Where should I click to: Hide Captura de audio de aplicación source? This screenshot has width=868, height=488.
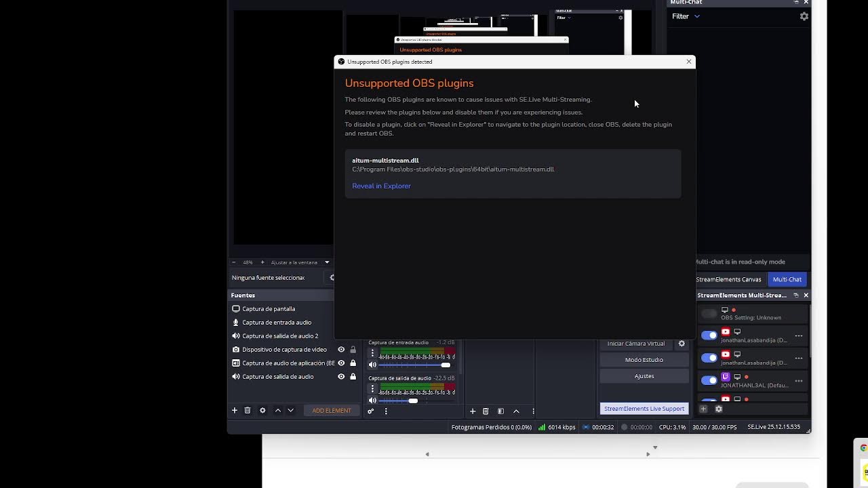point(341,363)
